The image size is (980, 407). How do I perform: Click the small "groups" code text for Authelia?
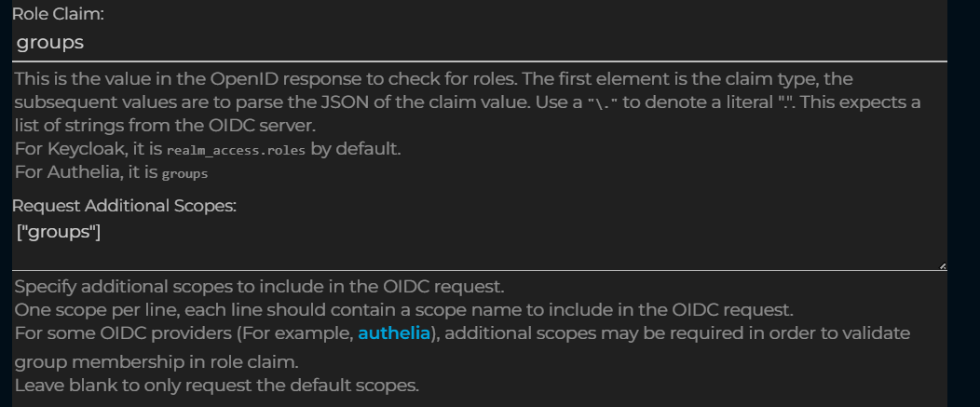[184, 172]
